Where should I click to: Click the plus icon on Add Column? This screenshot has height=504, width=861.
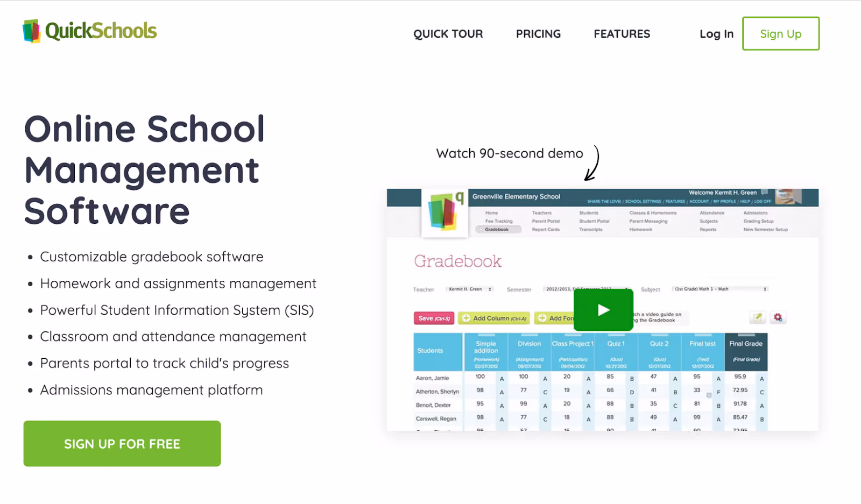coord(466,318)
